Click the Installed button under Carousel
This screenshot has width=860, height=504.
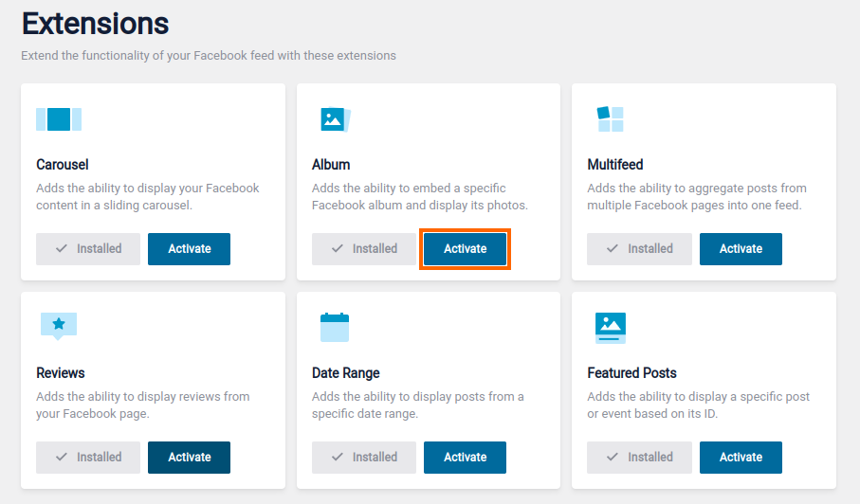coord(88,249)
